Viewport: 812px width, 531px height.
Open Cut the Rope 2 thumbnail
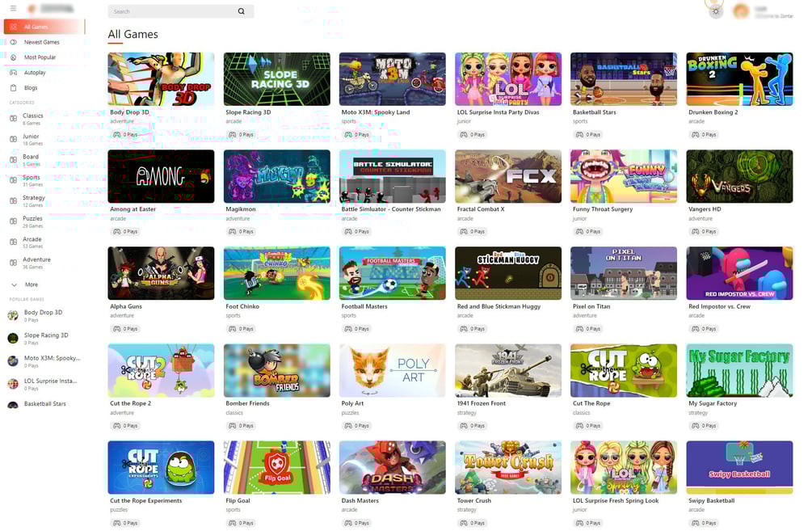(161, 370)
